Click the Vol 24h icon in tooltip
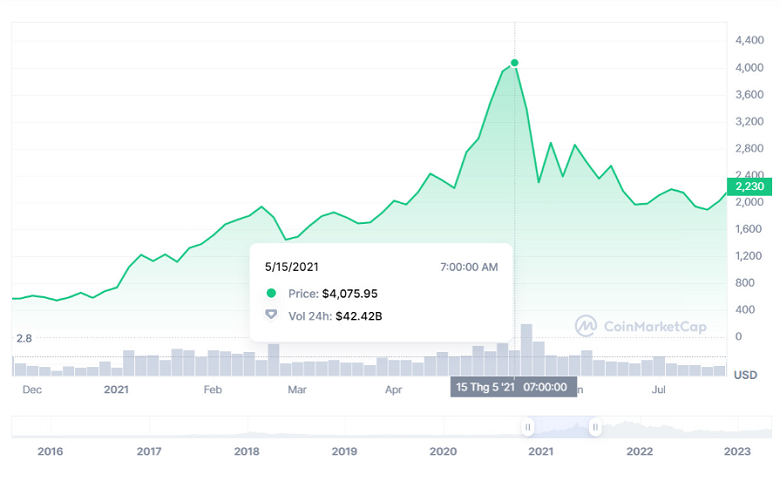The height and width of the screenshot is (481, 780). 271,316
